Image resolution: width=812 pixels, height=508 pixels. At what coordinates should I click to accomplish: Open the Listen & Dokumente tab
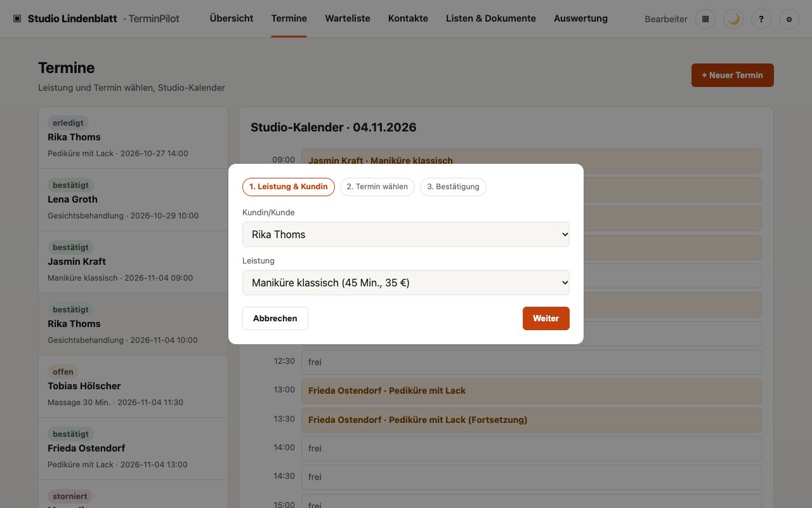click(491, 18)
